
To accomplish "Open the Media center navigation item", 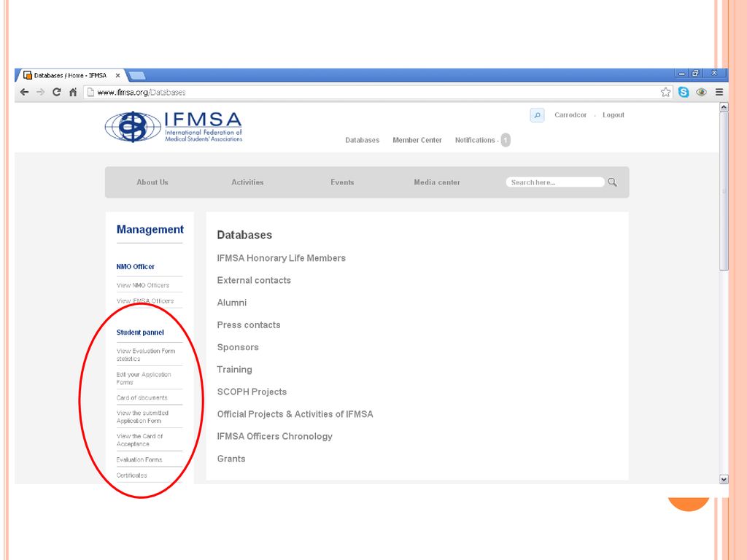I will point(437,182).
